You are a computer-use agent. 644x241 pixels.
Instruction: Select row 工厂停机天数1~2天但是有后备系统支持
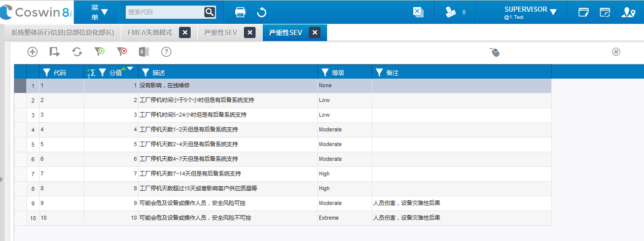tap(282, 129)
